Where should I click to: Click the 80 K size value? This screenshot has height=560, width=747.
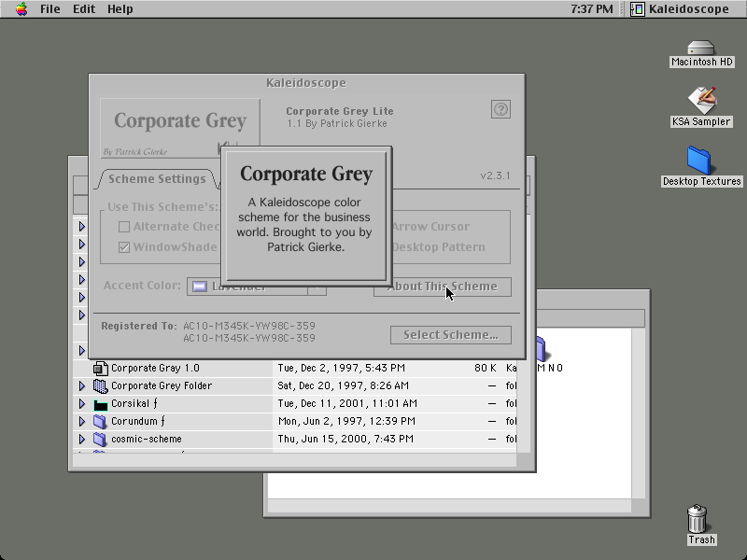(x=485, y=368)
